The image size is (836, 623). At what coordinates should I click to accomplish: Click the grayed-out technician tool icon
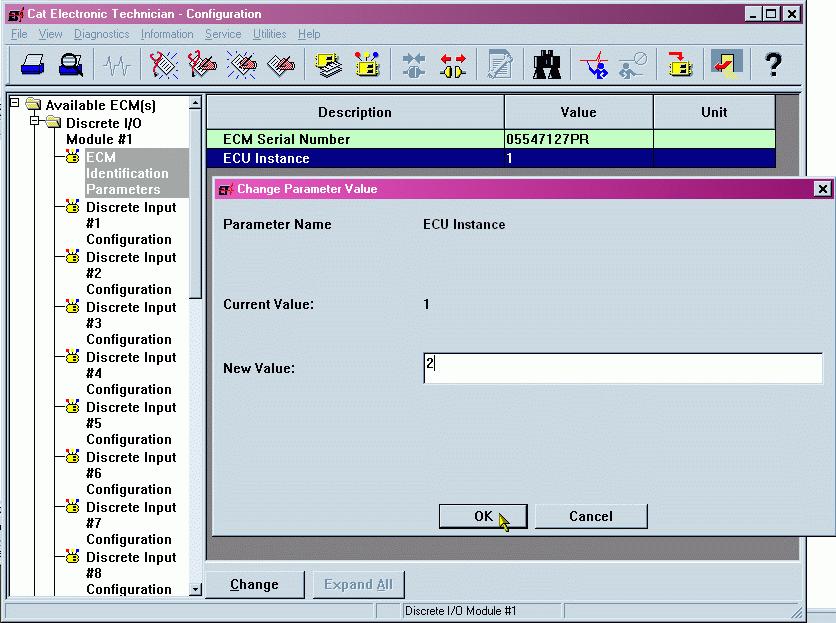[x=632, y=65]
